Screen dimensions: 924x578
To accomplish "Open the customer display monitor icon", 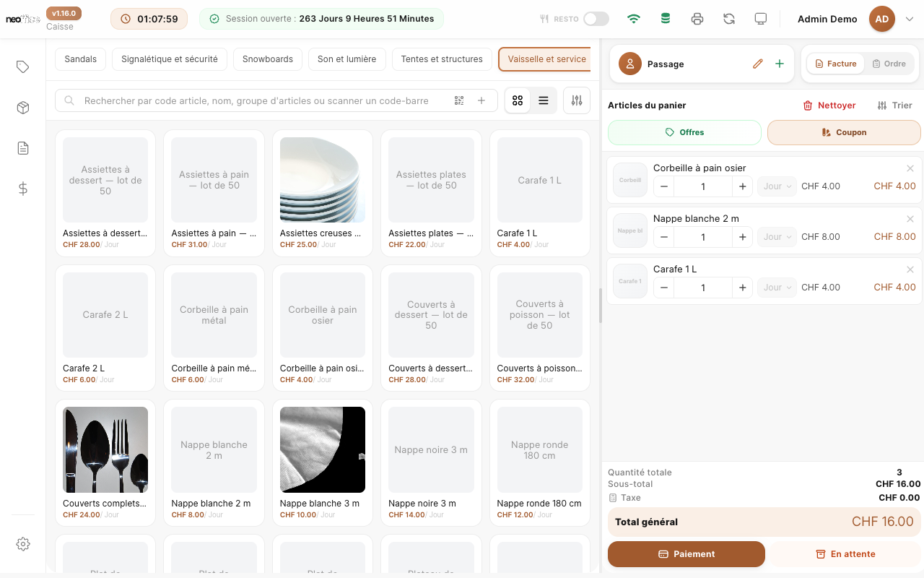I will [760, 19].
